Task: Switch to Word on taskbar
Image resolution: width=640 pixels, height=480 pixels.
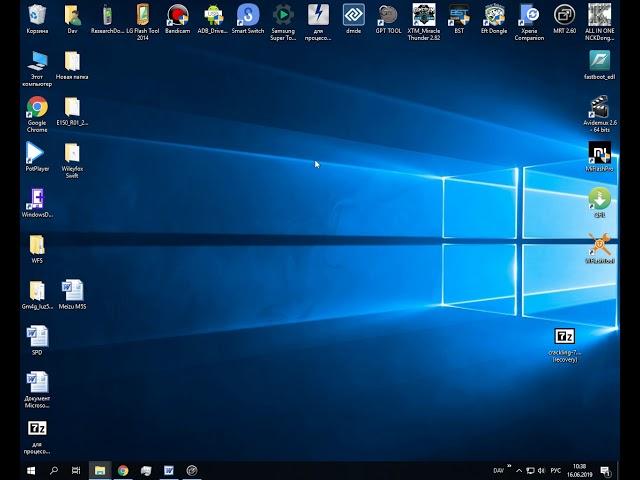Action: 169,471
